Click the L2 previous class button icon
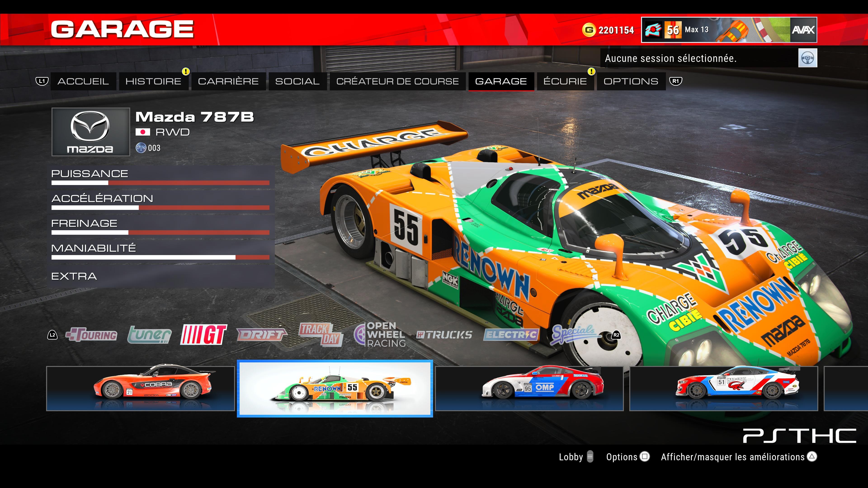 coord(53,335)
